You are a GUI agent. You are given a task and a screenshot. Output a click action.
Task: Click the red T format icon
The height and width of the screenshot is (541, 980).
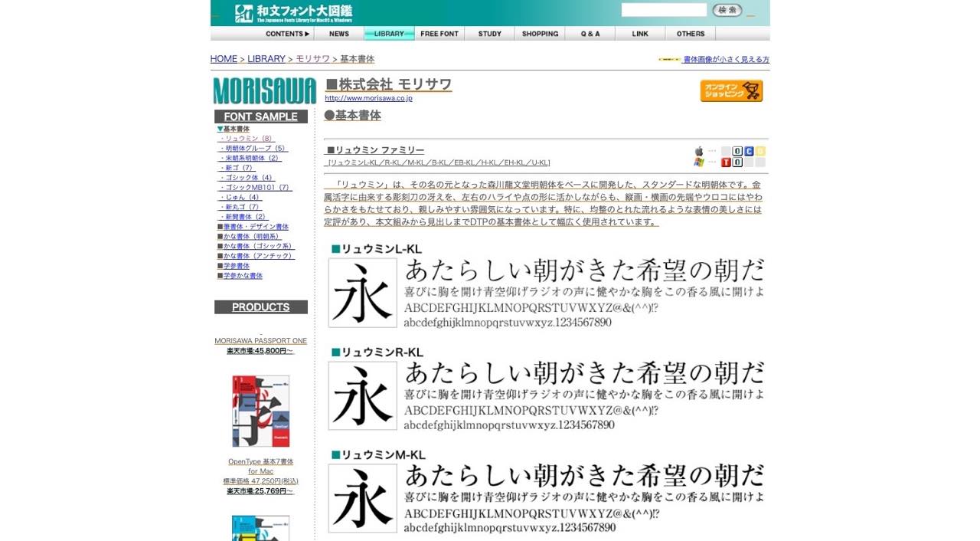pyautogui.click(x=726, y=162)
